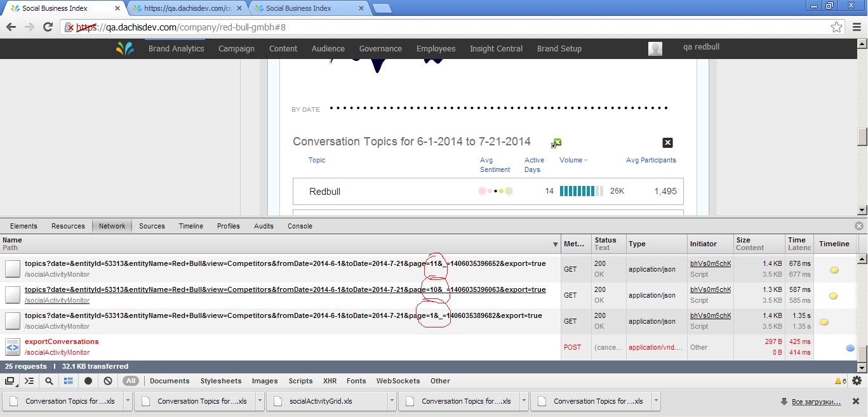Click the file icon of the page=11 request
This screenshot has height=417, width=868.
[x=13, y=269]
